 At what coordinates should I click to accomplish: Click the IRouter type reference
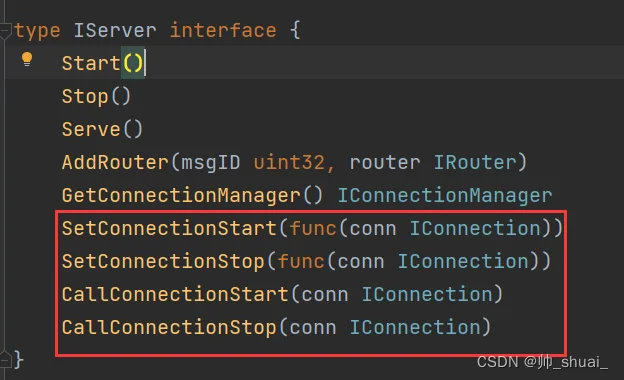click(x=474, y=162)
